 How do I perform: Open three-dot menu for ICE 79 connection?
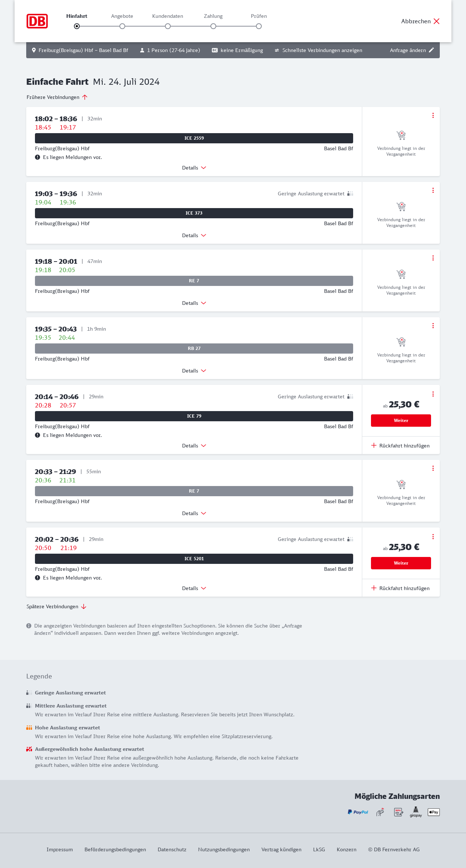point(433,394)
